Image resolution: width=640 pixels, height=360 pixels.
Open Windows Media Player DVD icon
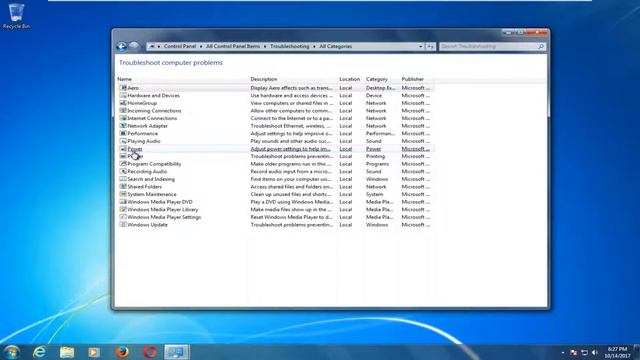point(123,202)
